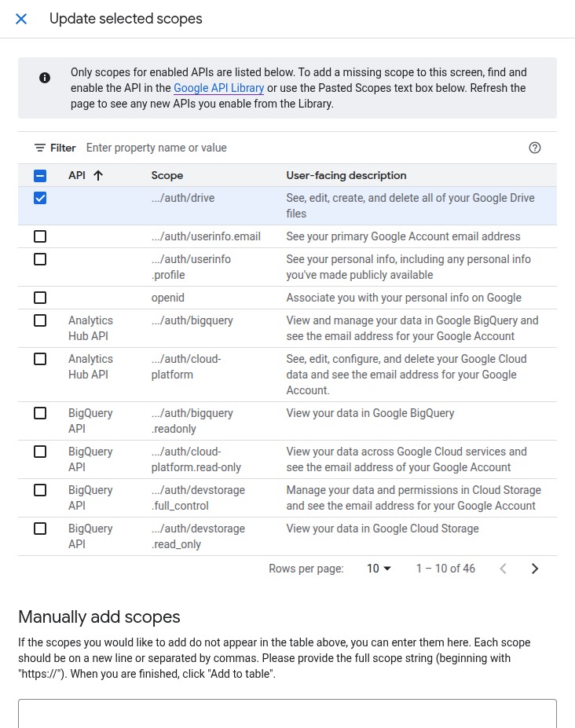Open the Google API Library link
The width and height of the screenshot is (575, 728).
218,88
